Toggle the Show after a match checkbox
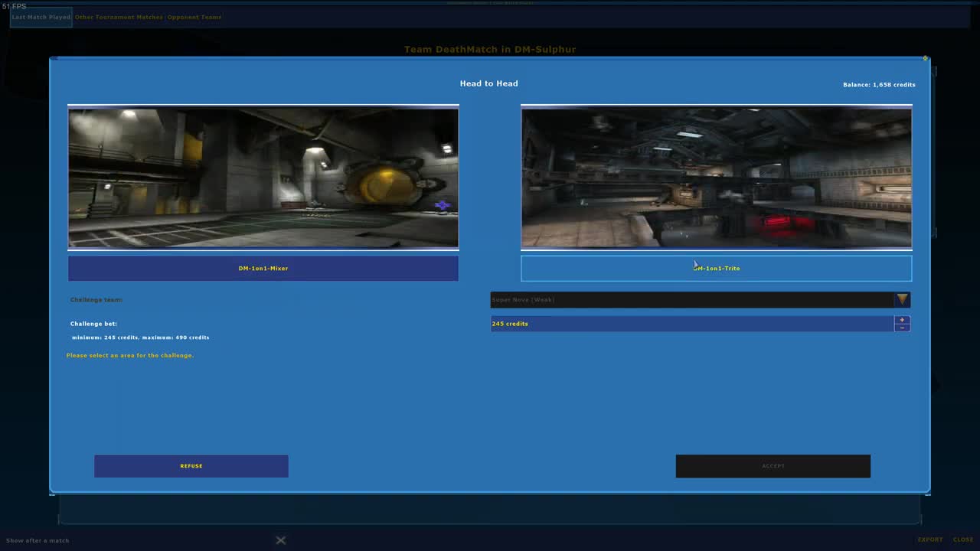 pos(281,540)
